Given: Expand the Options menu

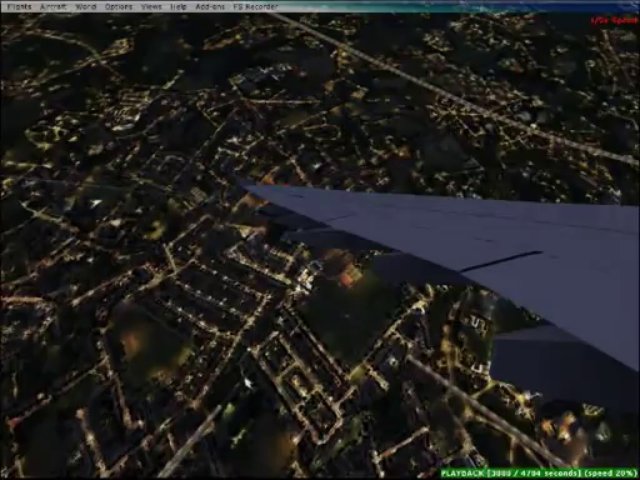Looking at the screenshot, I should point(118,6).
